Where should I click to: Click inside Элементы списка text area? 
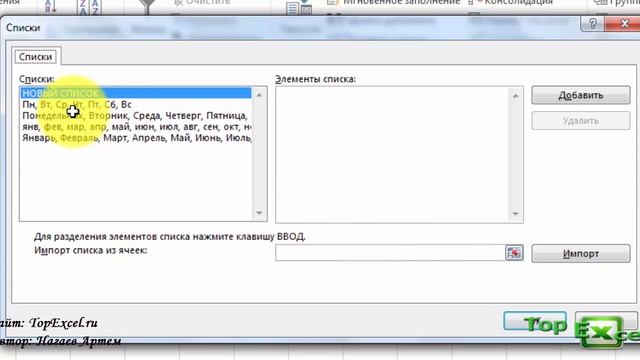pyautogui.click(x=392, y=154)
